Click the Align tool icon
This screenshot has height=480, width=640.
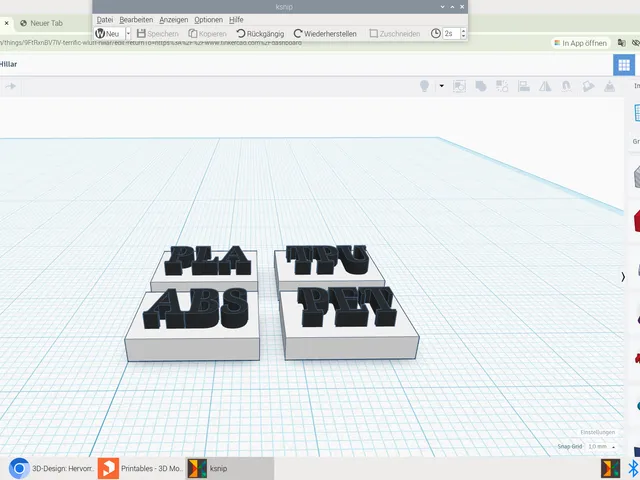tap(524, 86)
